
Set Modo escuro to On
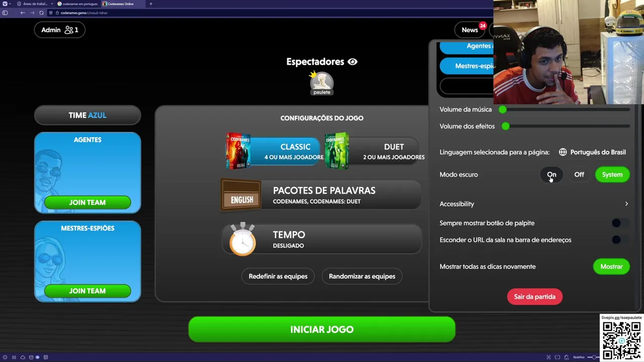point(551,174)
